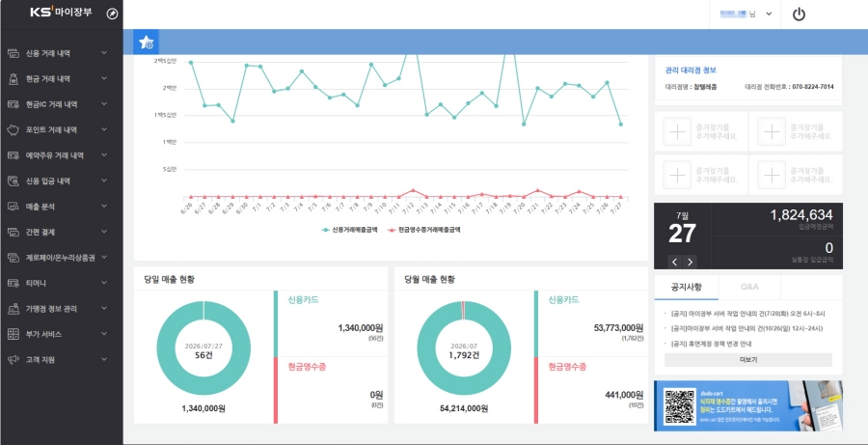Click the 1,824,634 입금예정금액 value

click(x=801, y=215)
